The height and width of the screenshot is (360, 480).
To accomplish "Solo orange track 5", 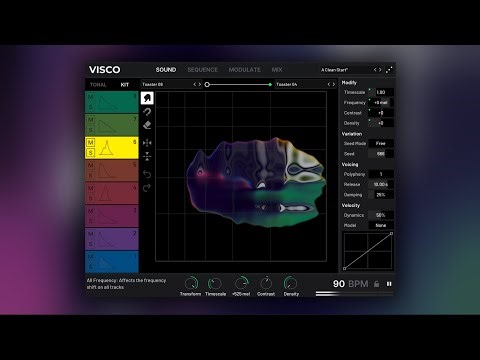I will [90, 176].
